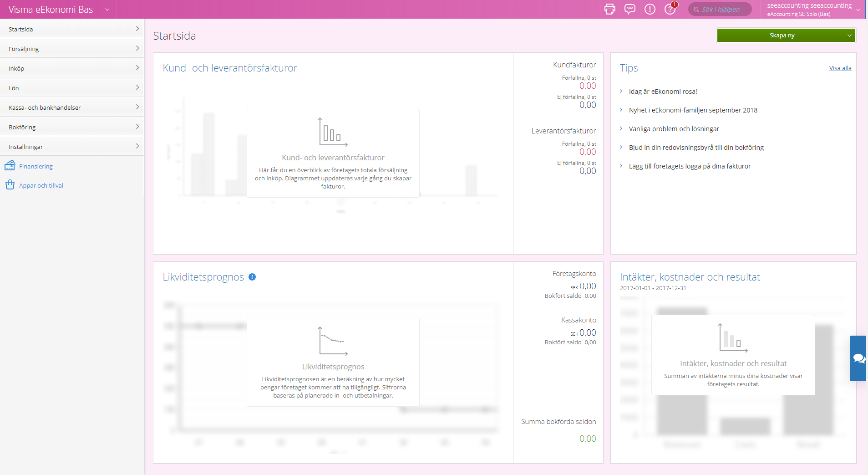Open the exclamation alert icon
Viewport: 868px width, 475px height.
point(650,9)
